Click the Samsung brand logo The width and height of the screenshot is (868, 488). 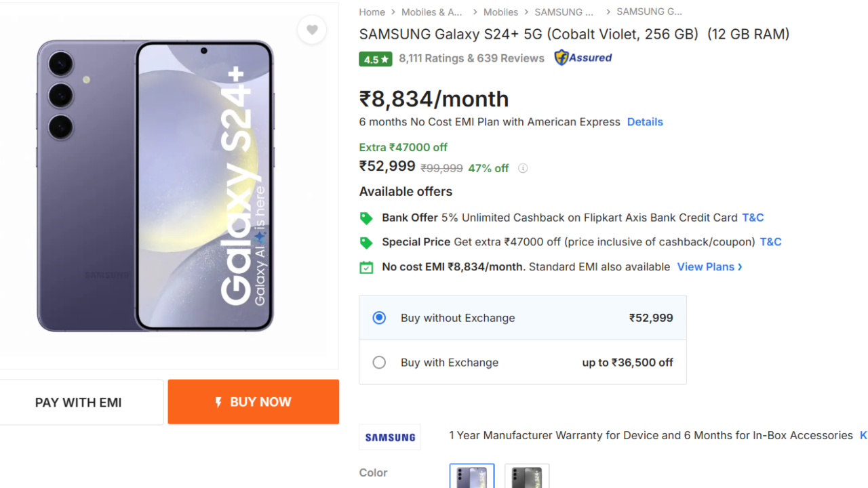click(390, 437)
